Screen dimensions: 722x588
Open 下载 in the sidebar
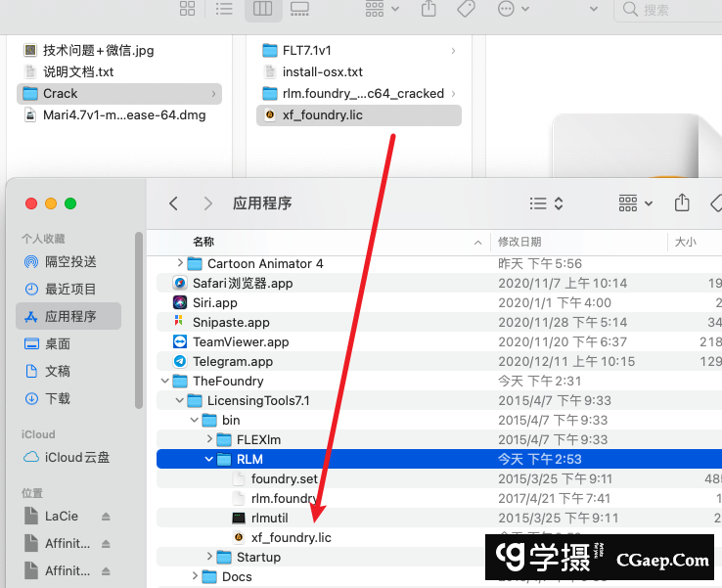click(58, 398)
